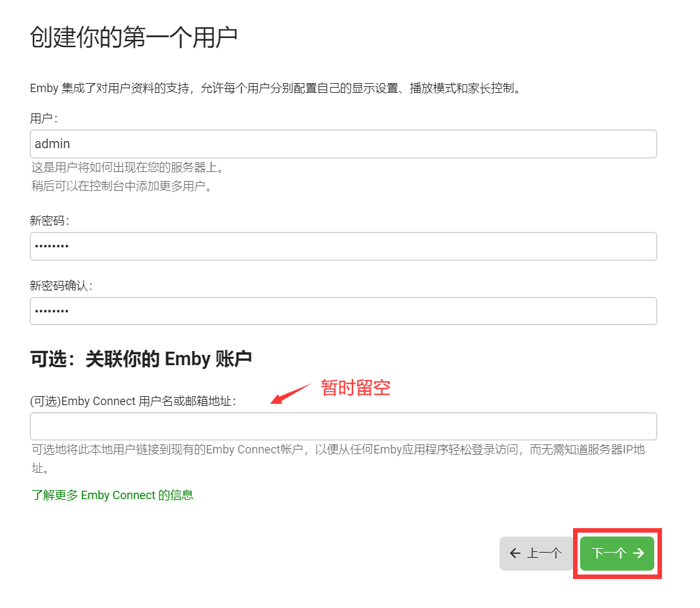Click the 用户: field label

click(x=44, y=119)
